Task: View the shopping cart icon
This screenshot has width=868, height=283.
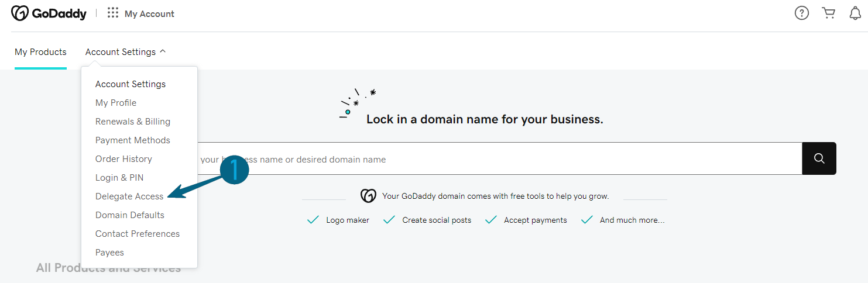Action: click(828, 13)
